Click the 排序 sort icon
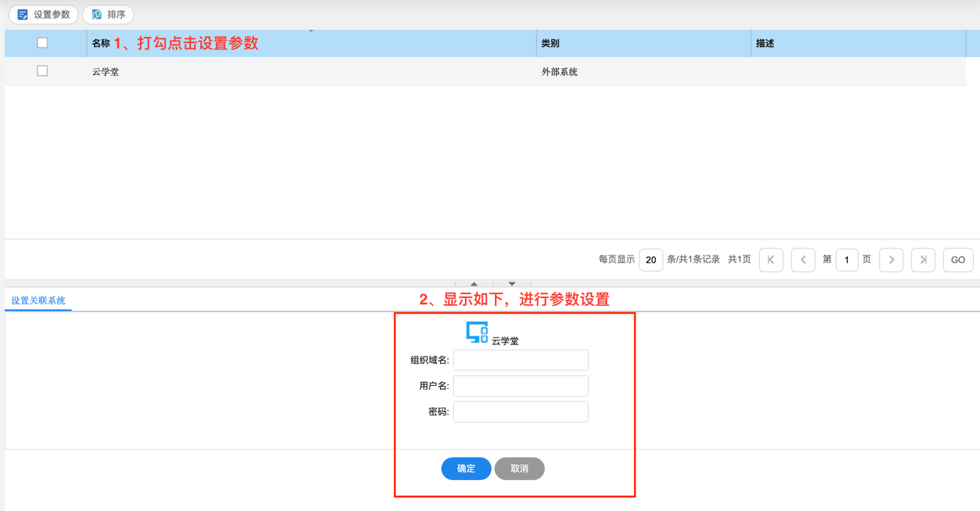This screenshot has width=980, height=511. click(x=97, y=15)
